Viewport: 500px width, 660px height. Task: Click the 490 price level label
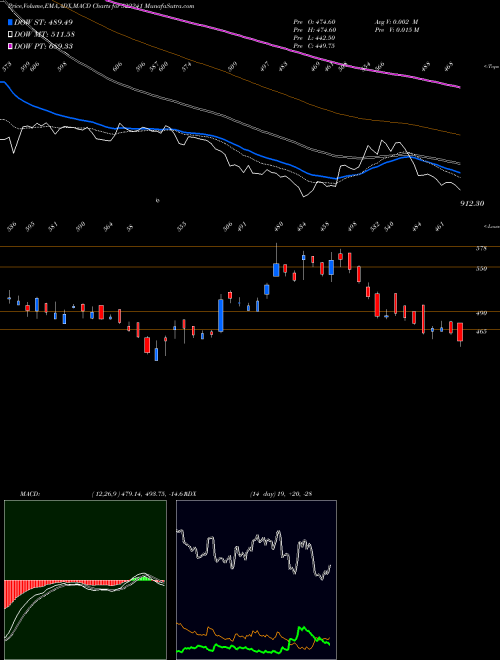(x=481, y=313)
